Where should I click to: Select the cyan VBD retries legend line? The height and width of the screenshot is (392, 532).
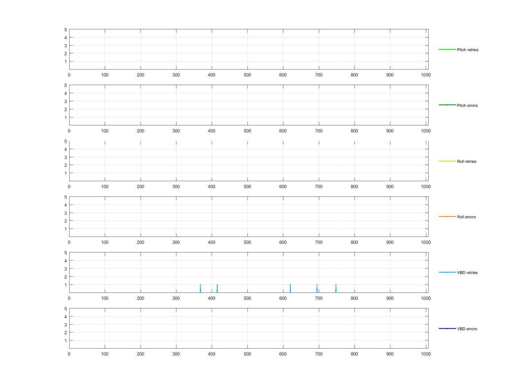(x=447, y=272)
